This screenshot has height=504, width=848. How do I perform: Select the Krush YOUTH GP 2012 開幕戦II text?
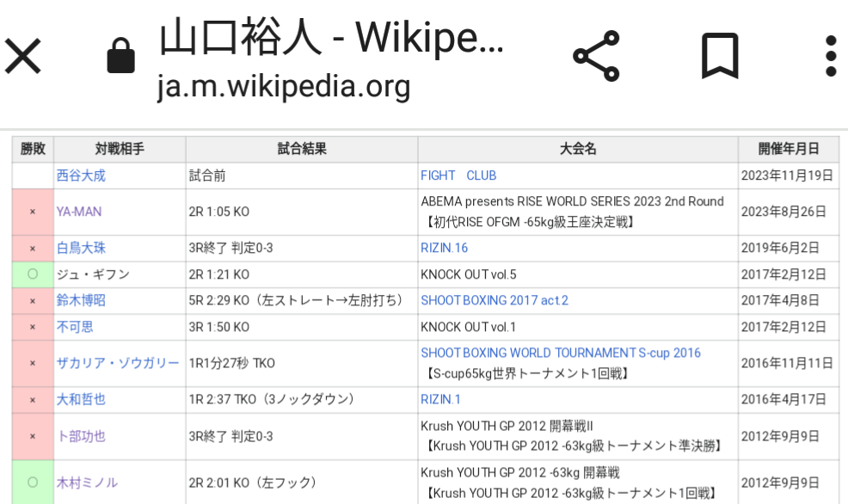tap(507, 426)
